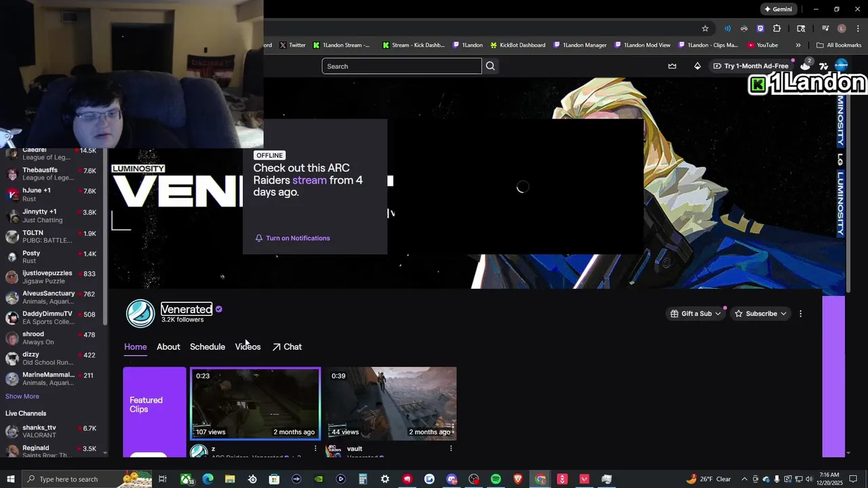This screenshot has height=488, width=868.
Task: Click the verified badge beside Venerated
Action: (x=218, y=309)
